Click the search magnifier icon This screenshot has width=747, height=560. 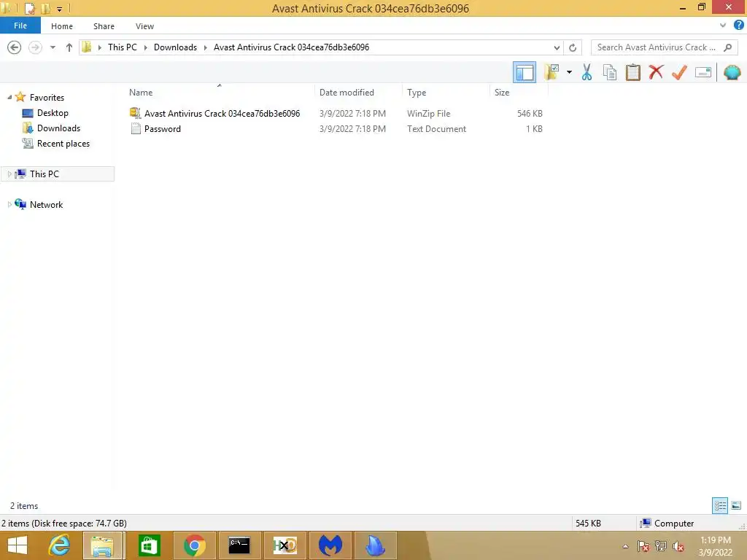(x=727, y=47)
